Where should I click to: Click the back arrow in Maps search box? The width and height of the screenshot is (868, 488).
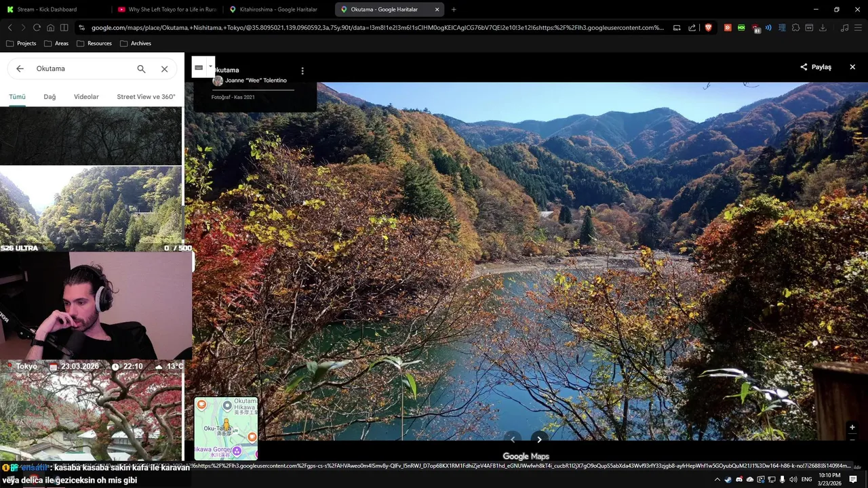click(20, 68)
